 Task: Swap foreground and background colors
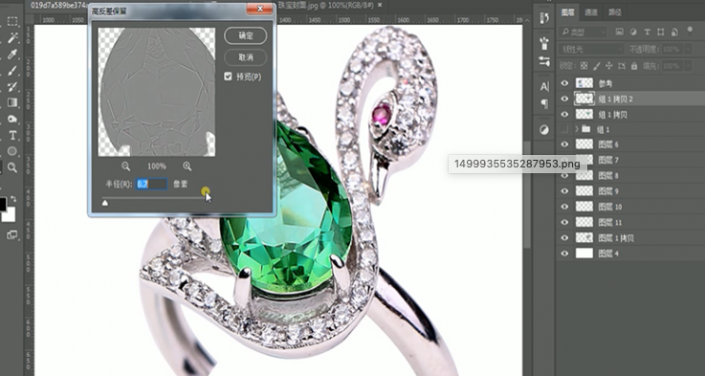[x=13, y=198]
